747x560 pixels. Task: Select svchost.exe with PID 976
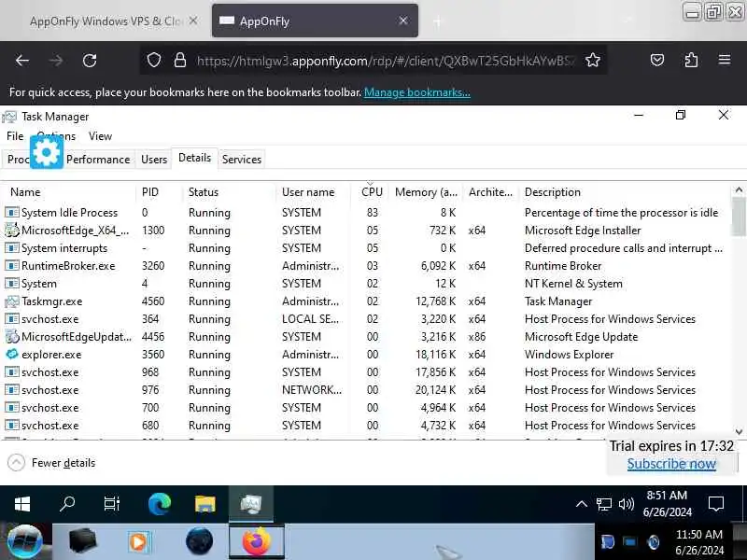click(x=366, y=390)
